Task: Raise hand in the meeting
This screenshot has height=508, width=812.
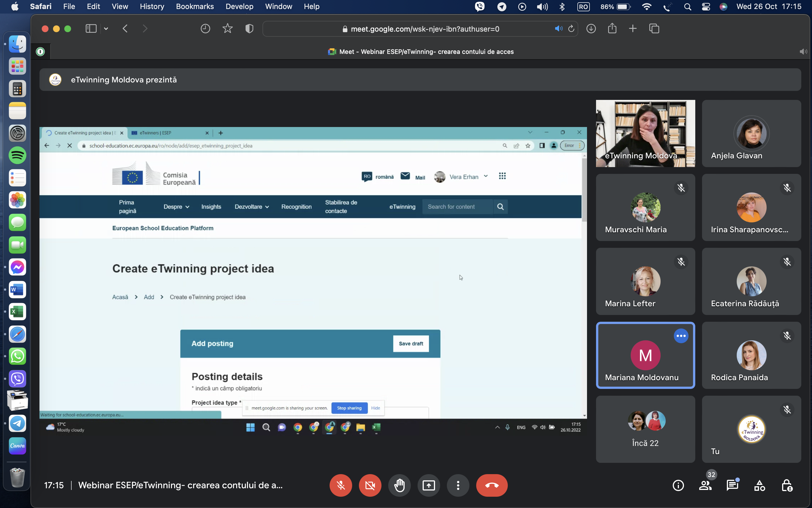Action: (x=399, y=485)
